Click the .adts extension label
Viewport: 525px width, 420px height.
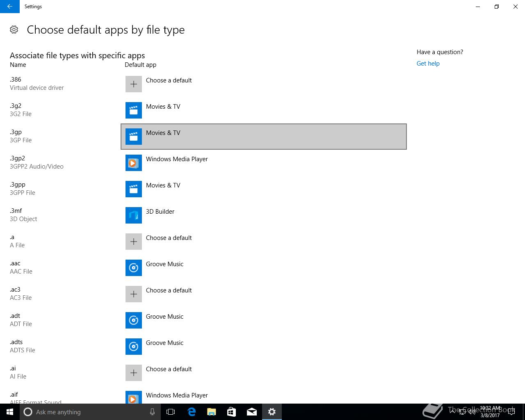point(16,342)
